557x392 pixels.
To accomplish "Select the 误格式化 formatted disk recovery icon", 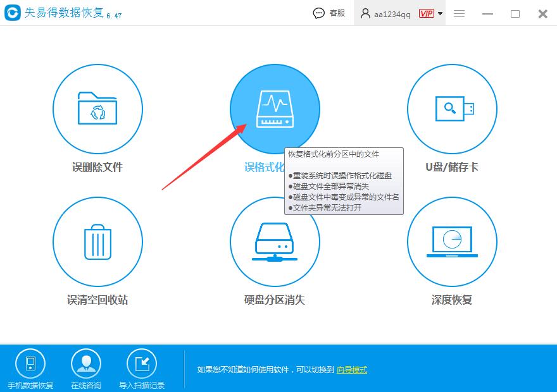I will [275, 108].
